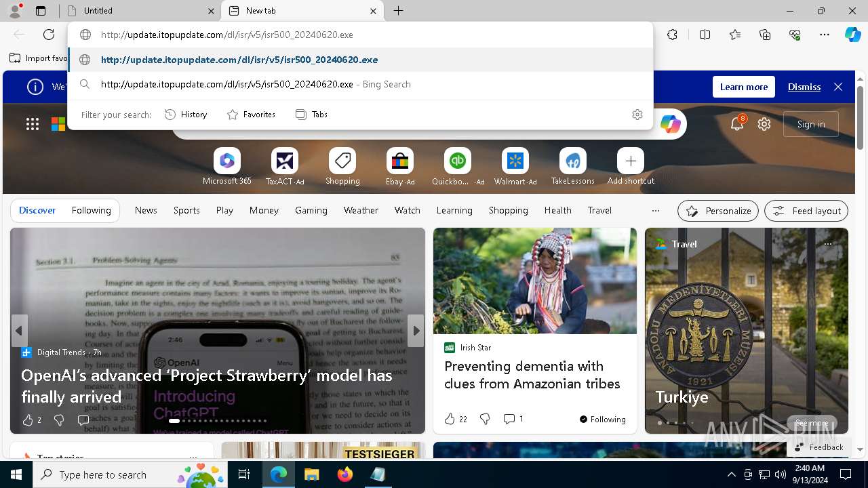Open Browser essentials heart icon
The width and height of the screenshot is (868, 488).
click(795, 35)
